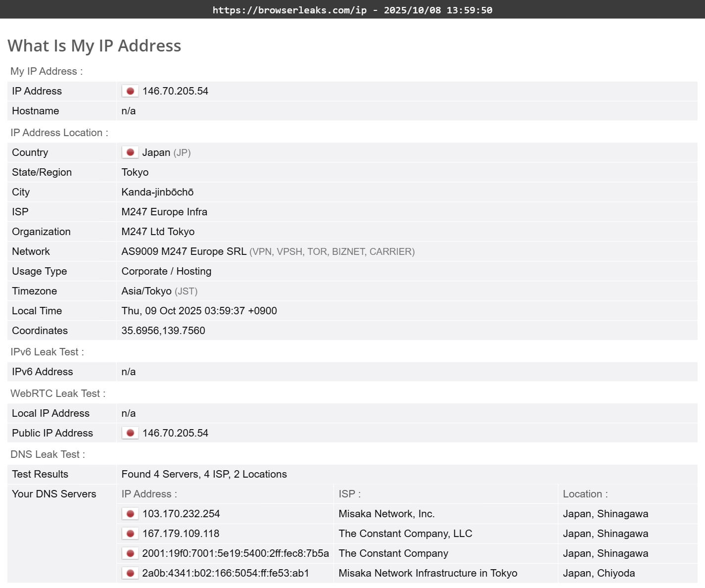Screen dimensions: 705x588
Task: Click the flag beside the 2a0b:4341 DNS server
Action: point(130,573)
